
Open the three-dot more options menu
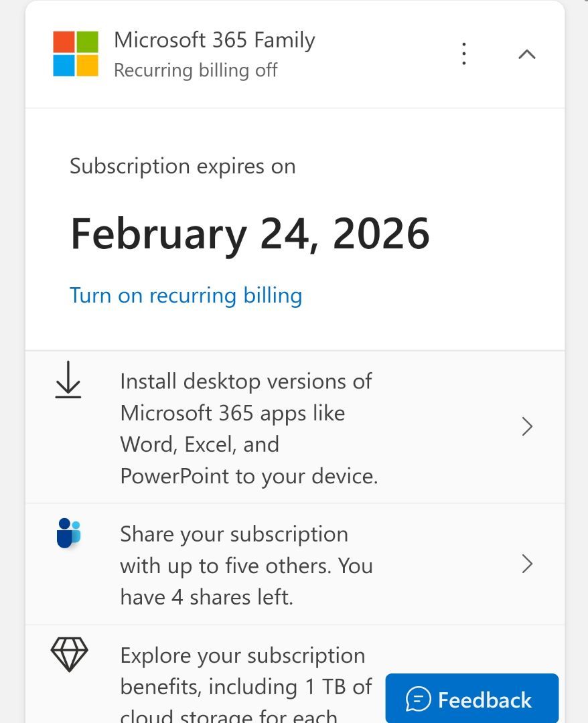464,54
